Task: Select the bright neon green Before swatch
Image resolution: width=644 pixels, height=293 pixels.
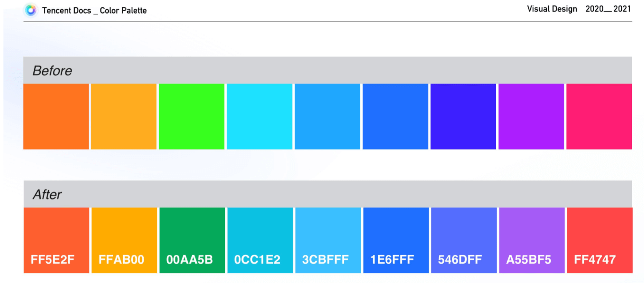Action: click(192, 116)
